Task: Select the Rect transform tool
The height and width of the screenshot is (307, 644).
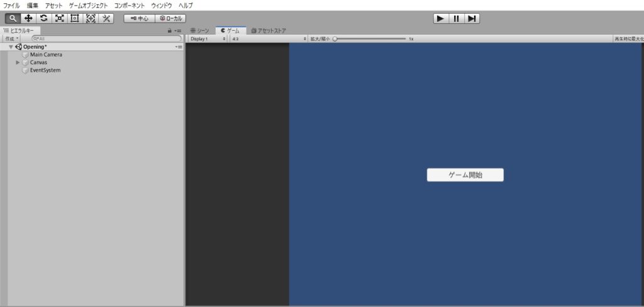Action: tap(75, 18)
